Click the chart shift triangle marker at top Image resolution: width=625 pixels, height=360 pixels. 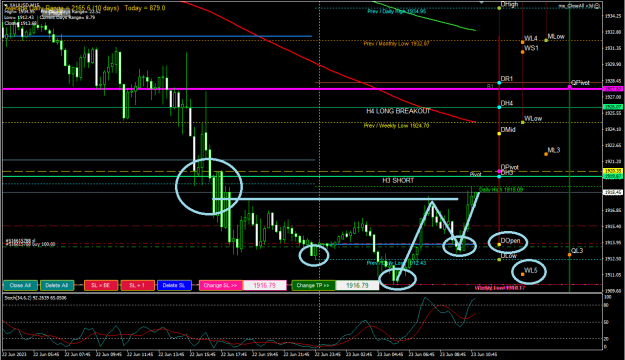pos(482,2)
